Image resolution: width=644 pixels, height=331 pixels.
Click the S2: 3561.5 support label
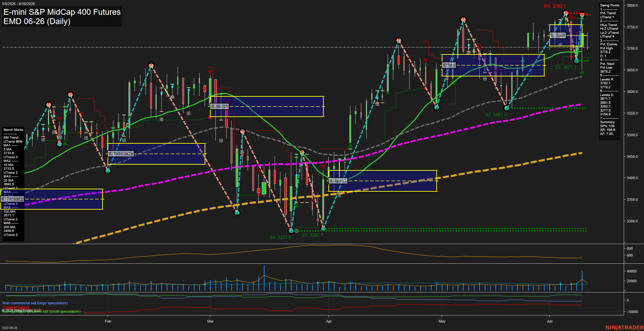(x=496, y=115)
